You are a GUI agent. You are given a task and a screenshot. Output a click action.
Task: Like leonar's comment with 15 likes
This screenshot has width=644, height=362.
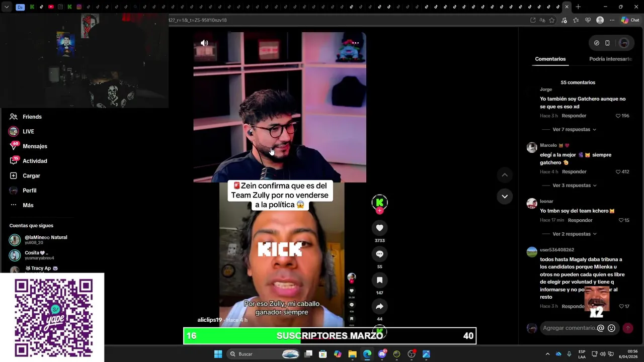pos(621,220)
